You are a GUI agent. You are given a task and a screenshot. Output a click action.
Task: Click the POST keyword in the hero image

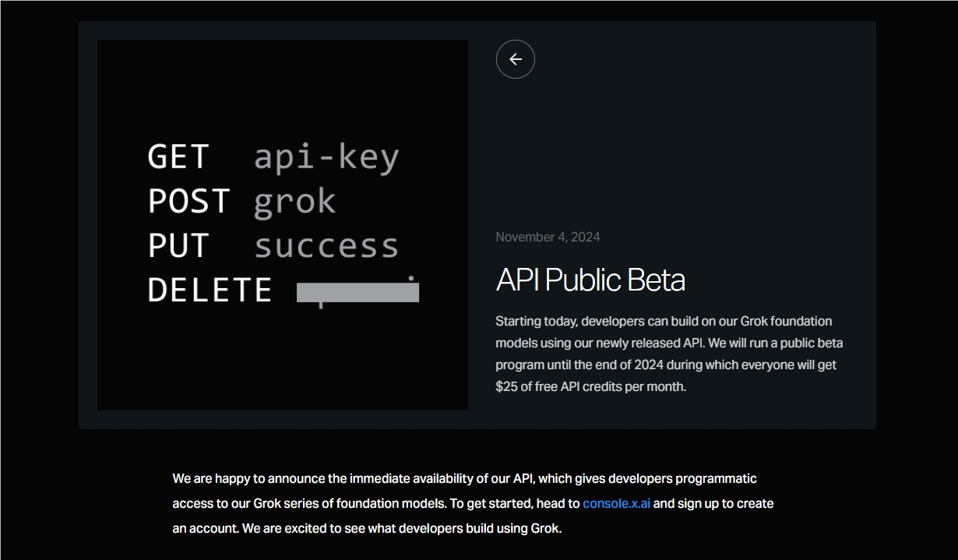(x=189, y=202)
